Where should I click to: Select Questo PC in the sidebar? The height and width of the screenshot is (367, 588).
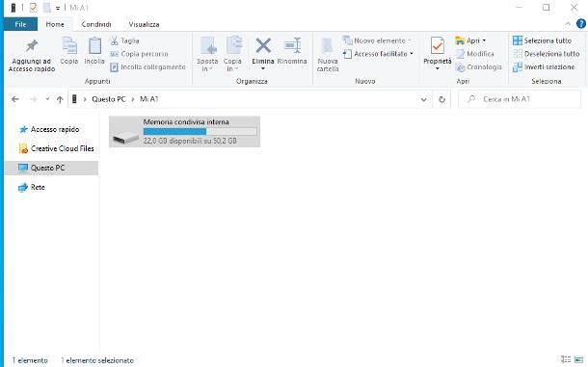click(51, 168)
